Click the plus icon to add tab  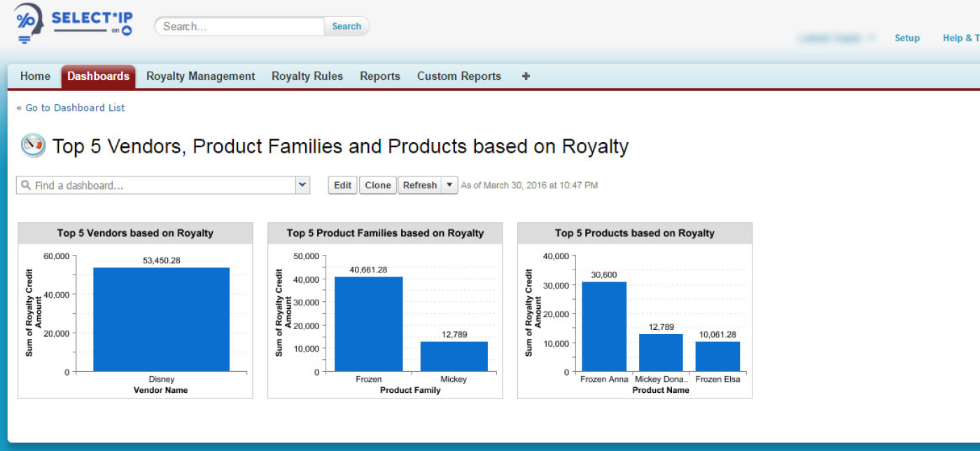tap(526, 76)
